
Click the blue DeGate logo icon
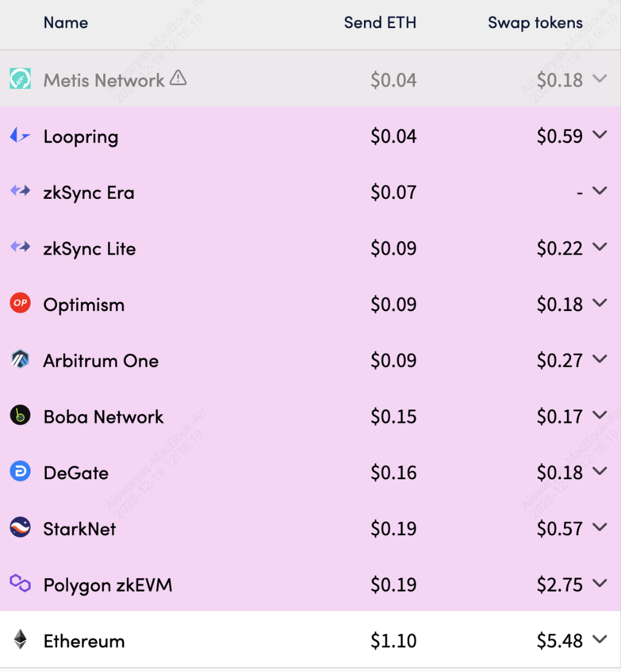click(x=20, y=472)
